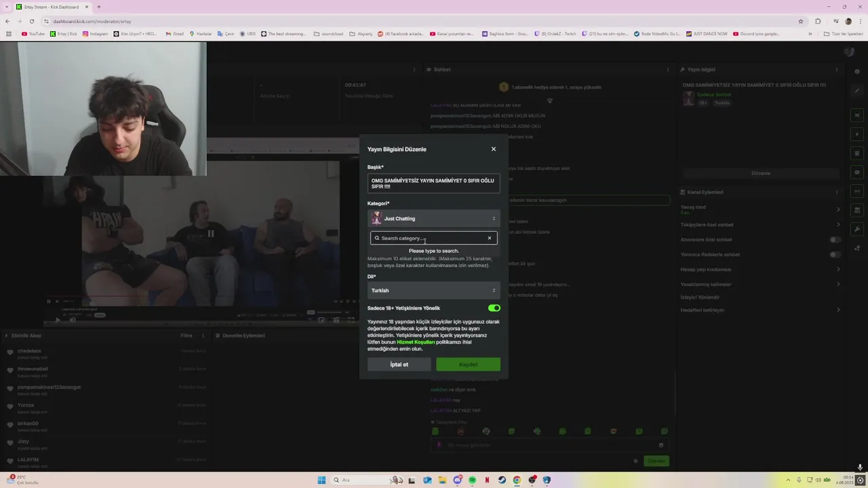Open chat settings gear icon
The height and width of the screenshot is (488, 868).
tap(635, 461)
